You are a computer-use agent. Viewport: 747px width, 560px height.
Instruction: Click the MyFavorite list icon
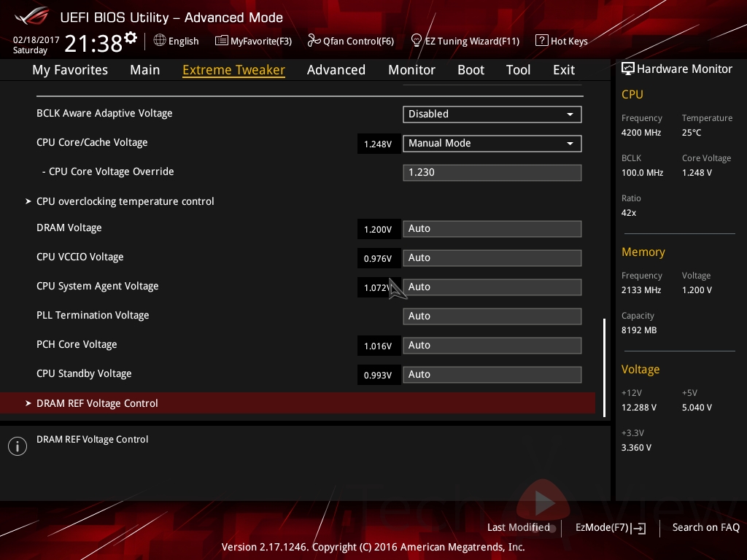222,41
